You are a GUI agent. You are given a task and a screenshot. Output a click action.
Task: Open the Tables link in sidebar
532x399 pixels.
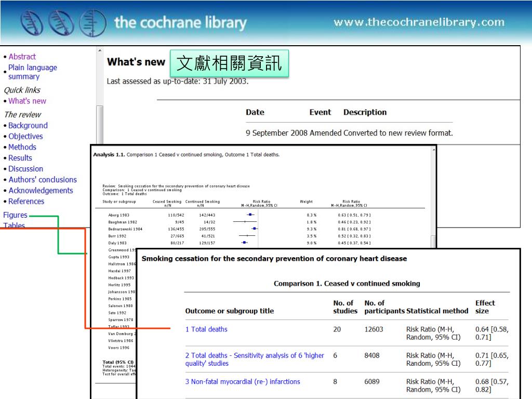14,225
